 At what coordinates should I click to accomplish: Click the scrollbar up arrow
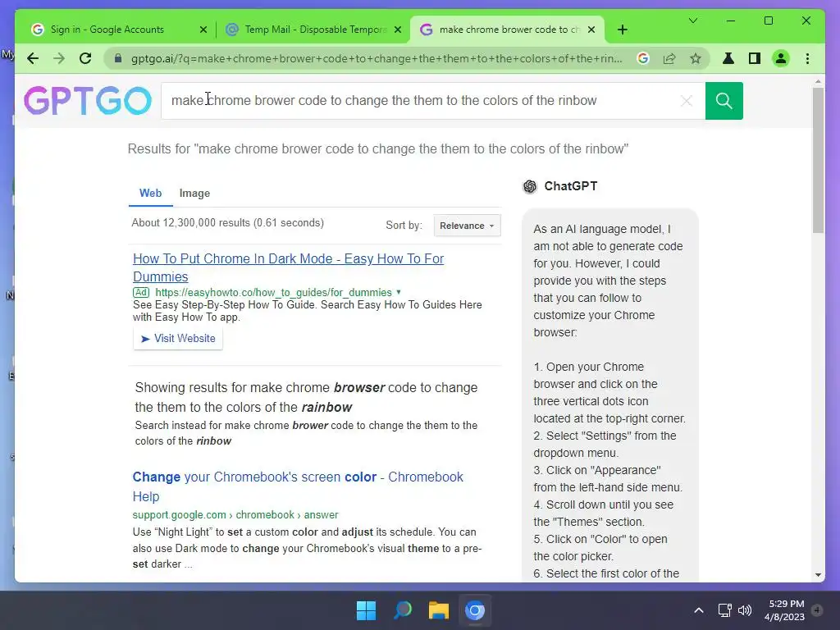click(818, 81)
